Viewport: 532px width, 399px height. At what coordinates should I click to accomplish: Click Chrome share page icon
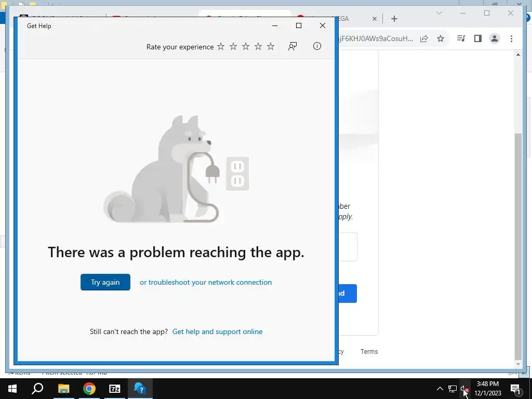pos(424,38)
